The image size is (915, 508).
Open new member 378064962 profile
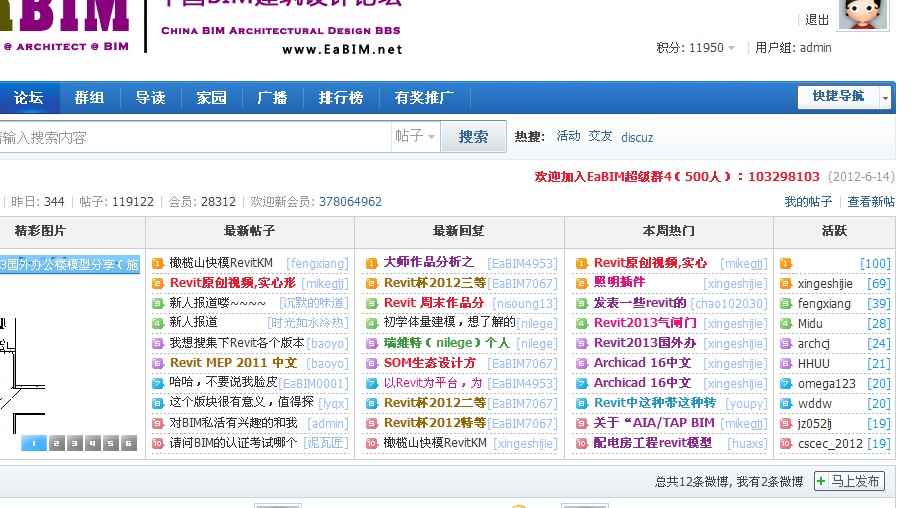tap(350, 202)
